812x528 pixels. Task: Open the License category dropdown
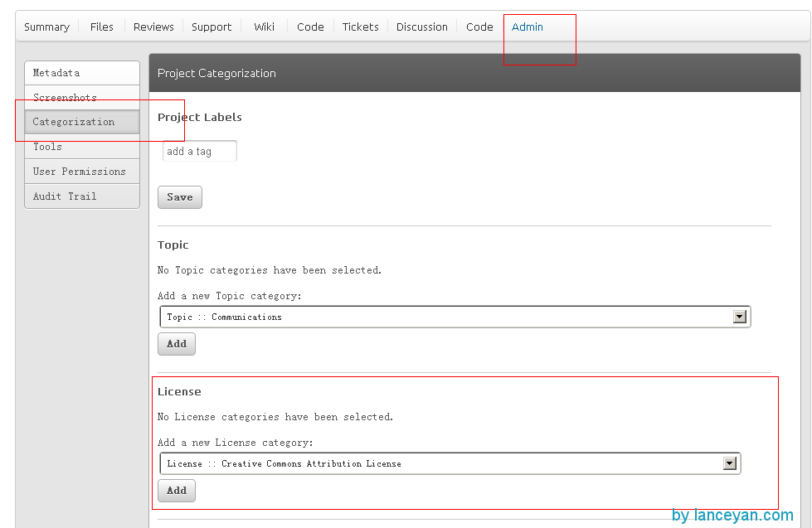click(x=729, y=463)
